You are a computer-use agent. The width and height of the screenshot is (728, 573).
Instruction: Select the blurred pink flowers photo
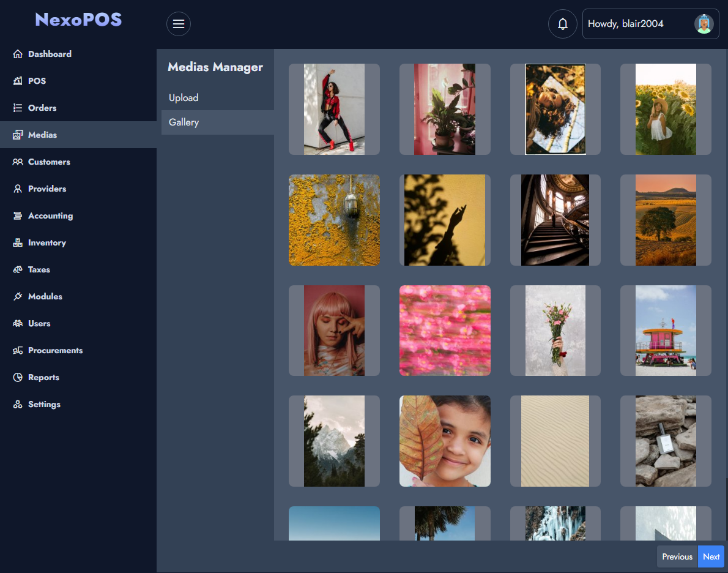tap(445, 331)
